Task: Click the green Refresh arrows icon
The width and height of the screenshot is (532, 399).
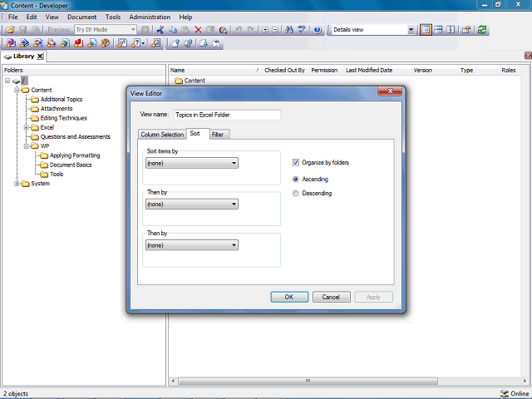Action: (482, 30)
